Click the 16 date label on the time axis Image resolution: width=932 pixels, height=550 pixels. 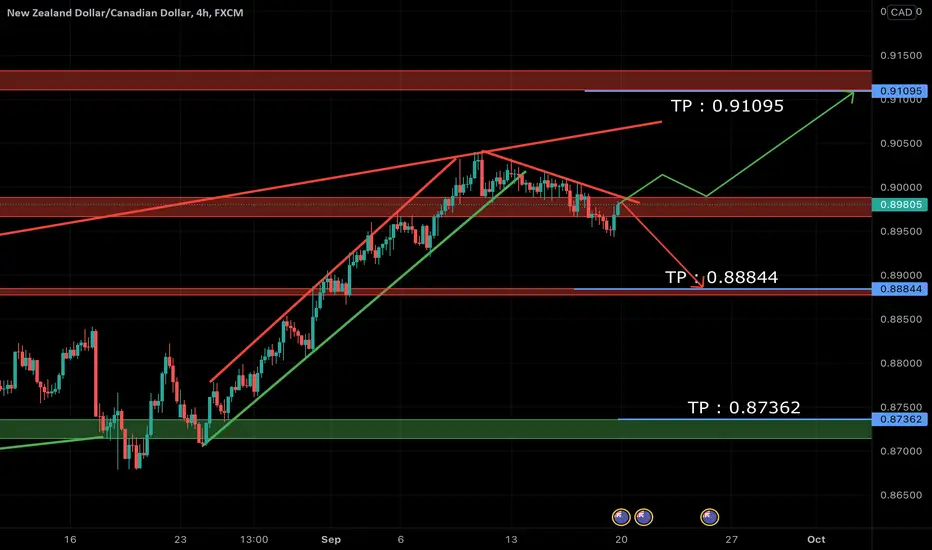pyautogui.click(x=70, y=539)
